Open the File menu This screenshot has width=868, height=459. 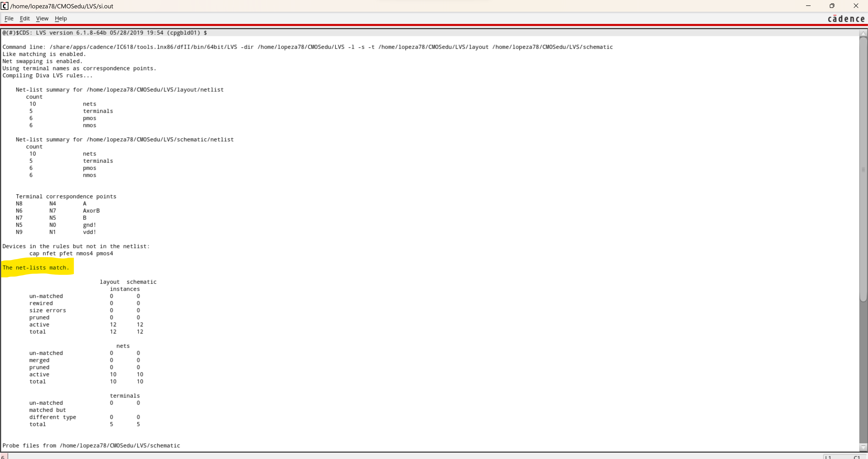(9, 19)
